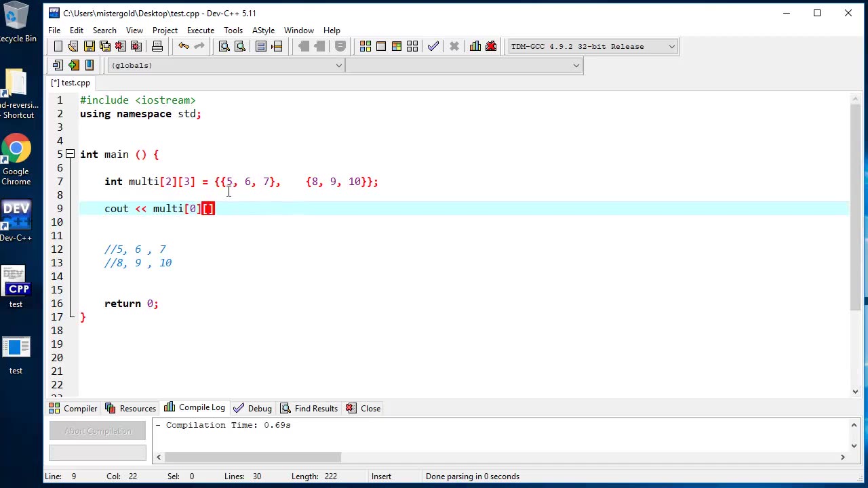Click the return 0; line in editor
The height and width of the screenshot is (488, 868).
tap(132, 304)
